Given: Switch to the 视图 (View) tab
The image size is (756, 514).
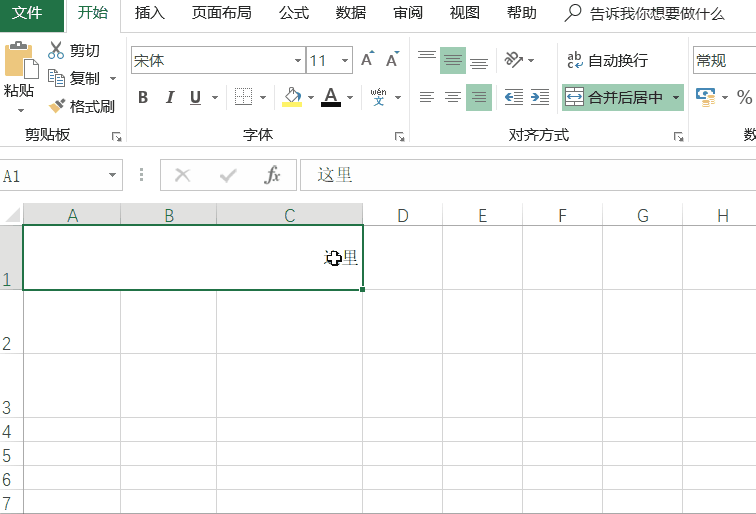Looking at the screenshot, I should (464, 13).
